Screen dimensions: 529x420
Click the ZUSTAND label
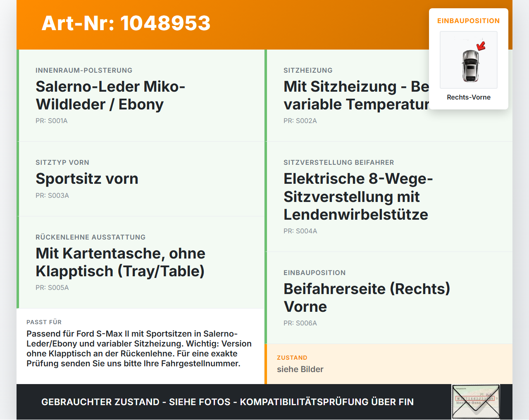coord(292,358)
